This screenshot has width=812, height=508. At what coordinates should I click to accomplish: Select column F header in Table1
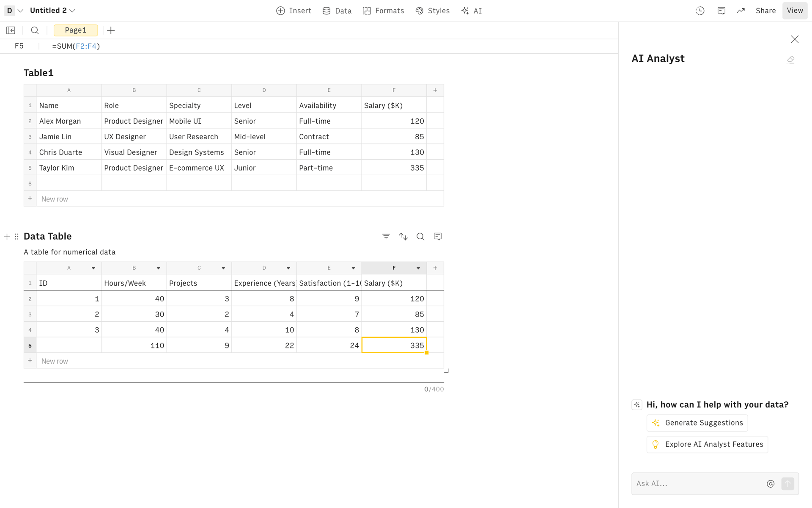point(394,90)
